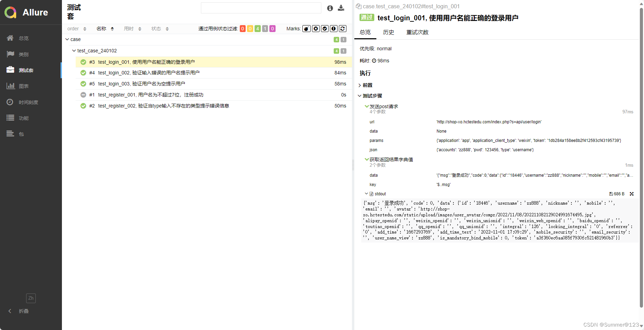
Task: Click the pane splitter handle between panels
Action: (x=353, y=165)
